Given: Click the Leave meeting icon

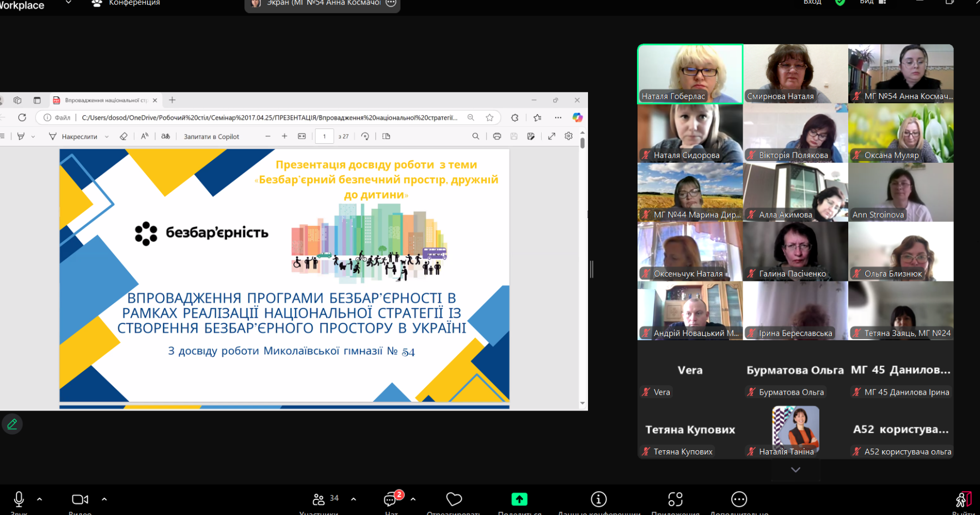Looking at the screenshot, I should pyautogui.click(x=963, y=499).
